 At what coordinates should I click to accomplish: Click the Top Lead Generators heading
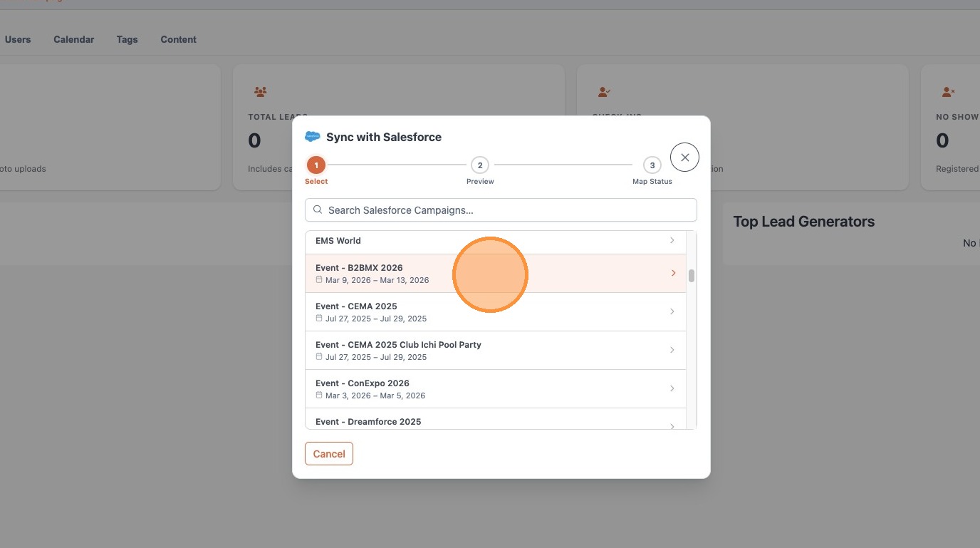pyautogui.click(x=804, y=222)
